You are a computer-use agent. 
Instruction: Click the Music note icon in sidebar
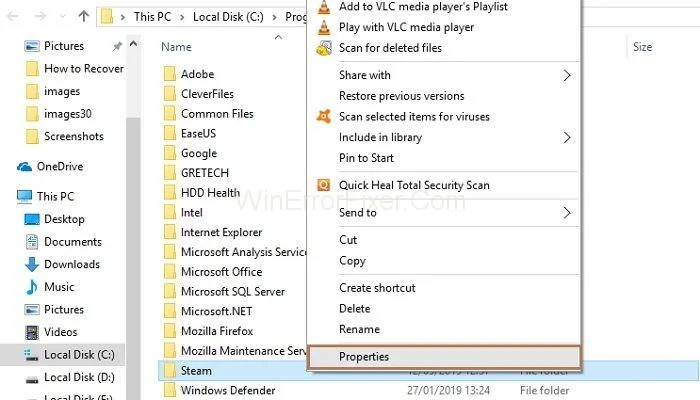tap(27, 287)
